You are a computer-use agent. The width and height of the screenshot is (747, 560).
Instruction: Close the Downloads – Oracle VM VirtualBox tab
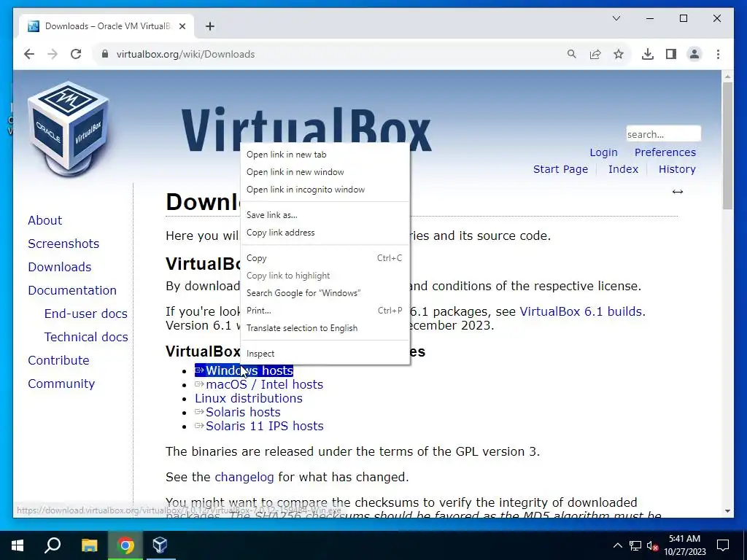pyautogui.click(x=182, y=26)
